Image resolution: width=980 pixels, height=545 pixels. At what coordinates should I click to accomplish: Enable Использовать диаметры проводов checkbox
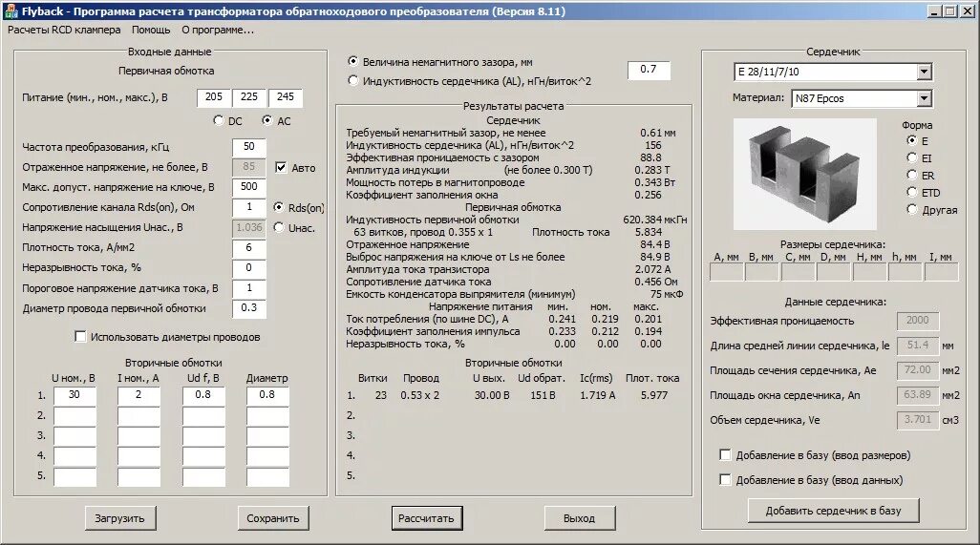point(80,337)
